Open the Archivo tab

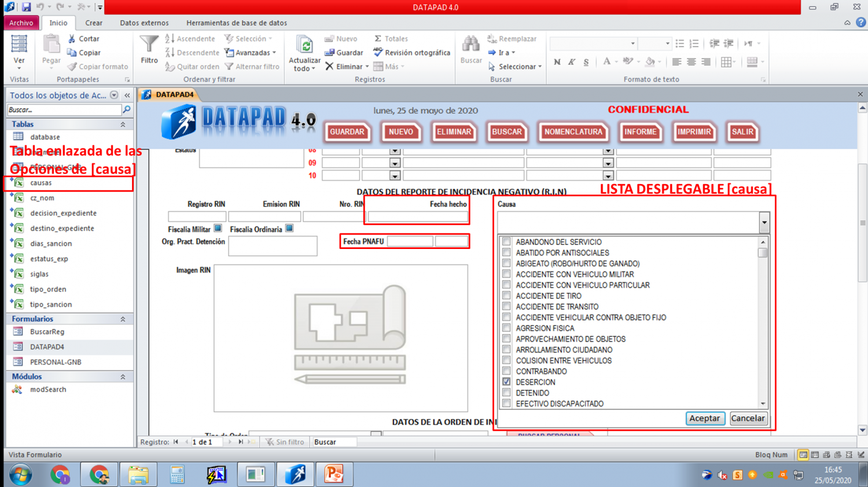tap(21, 23)
